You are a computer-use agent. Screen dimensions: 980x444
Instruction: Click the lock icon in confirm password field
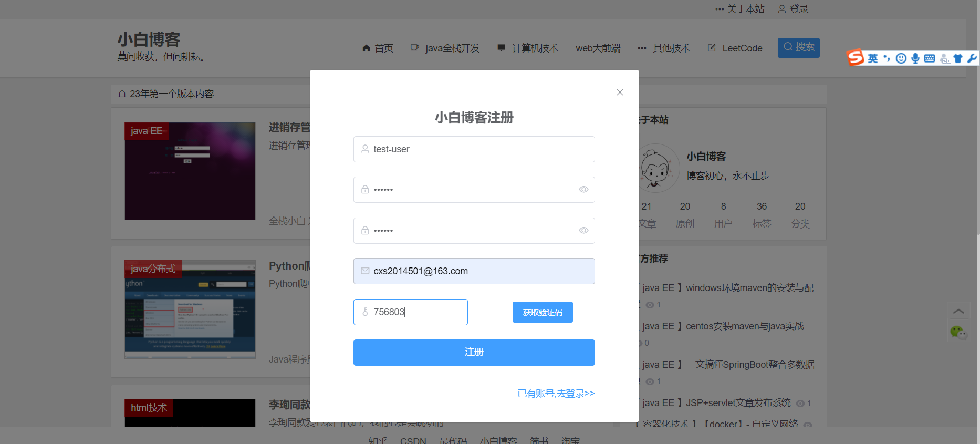(x=365, y=231)
